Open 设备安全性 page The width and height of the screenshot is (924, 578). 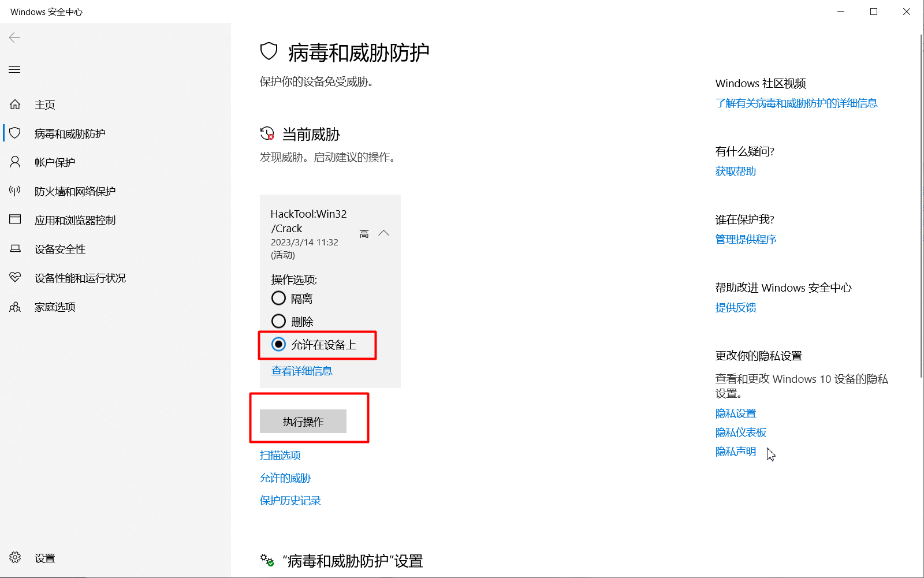tap(115, 249)
